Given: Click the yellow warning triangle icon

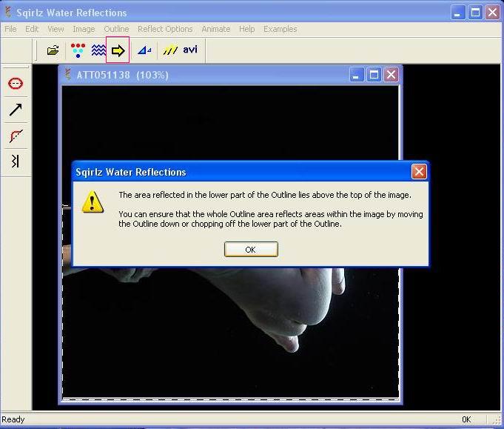Looking at the screenshot, I should point(93,202).
